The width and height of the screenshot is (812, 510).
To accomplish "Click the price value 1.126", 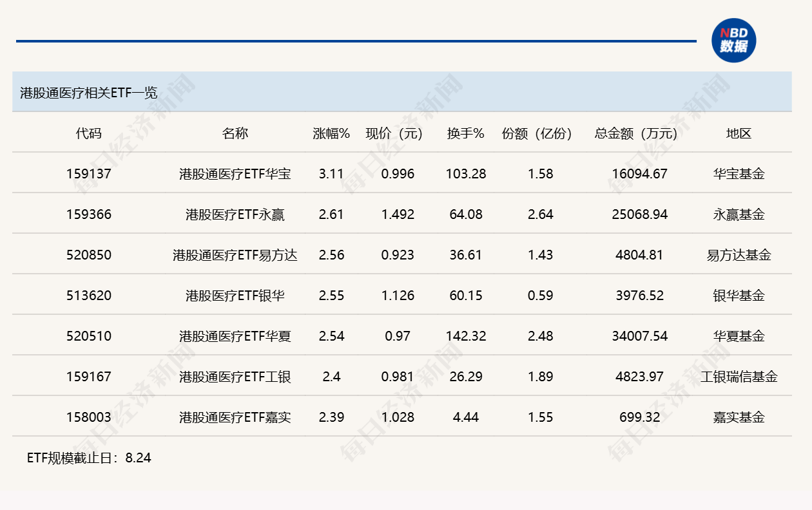I will [x=398, y=296].
